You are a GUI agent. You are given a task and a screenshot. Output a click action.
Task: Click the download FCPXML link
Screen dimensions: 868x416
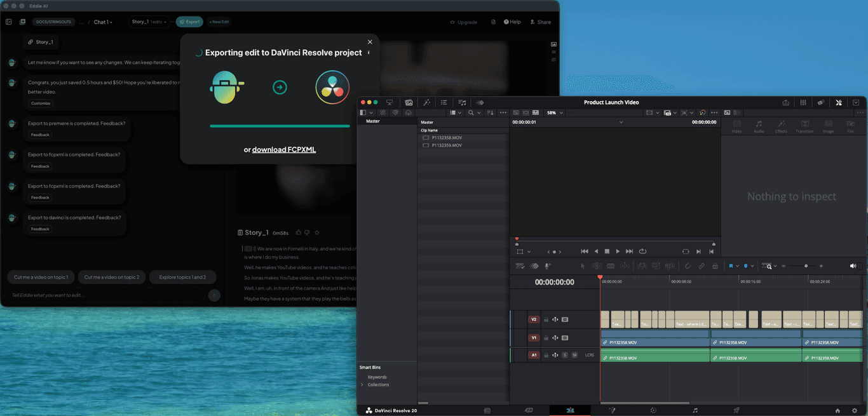pos(284,150)
